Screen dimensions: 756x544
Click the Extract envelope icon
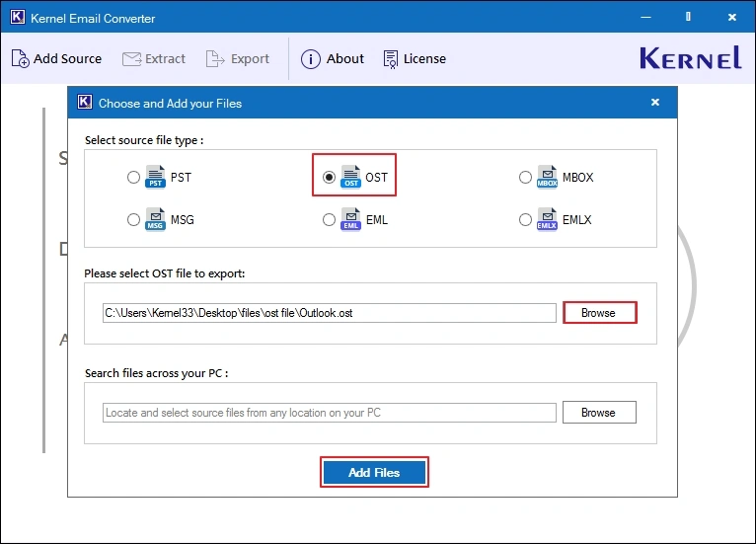click(x=131, y=59)
